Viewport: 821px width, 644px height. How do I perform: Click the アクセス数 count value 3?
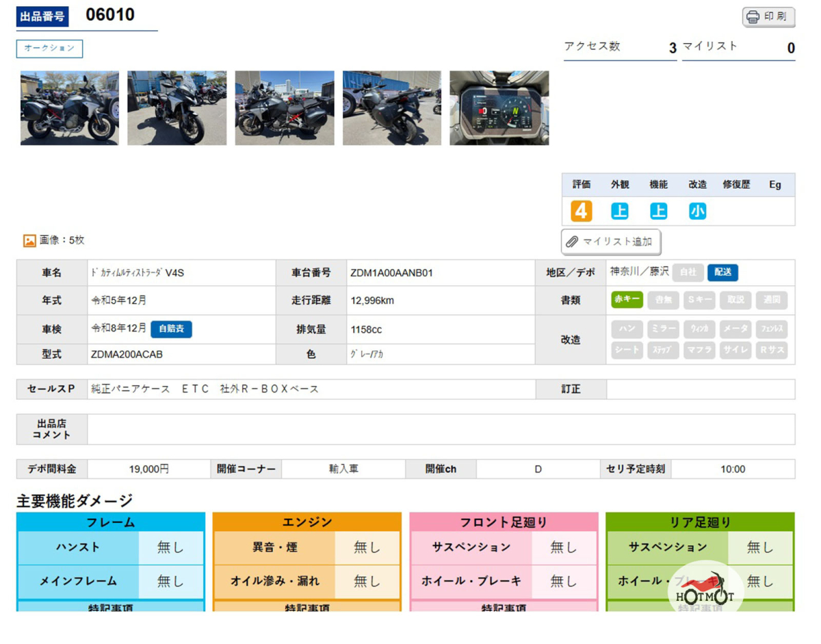pyautogui.click(x=673, y=48)
